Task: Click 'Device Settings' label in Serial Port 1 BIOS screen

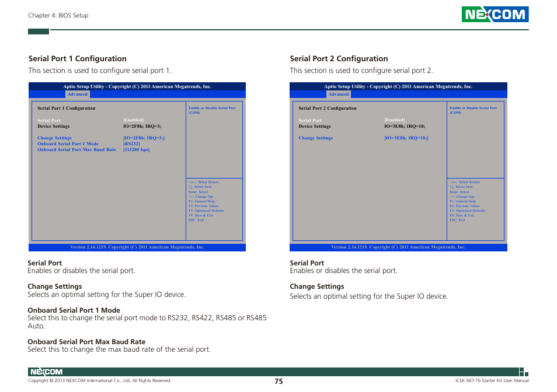Action: pyautogui.click(x=54, y=126)
